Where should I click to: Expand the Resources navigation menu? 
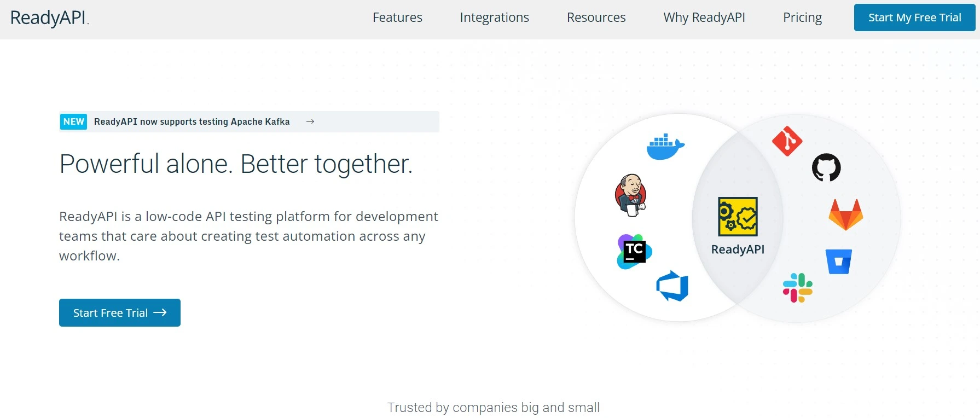[x=596, y=18]
